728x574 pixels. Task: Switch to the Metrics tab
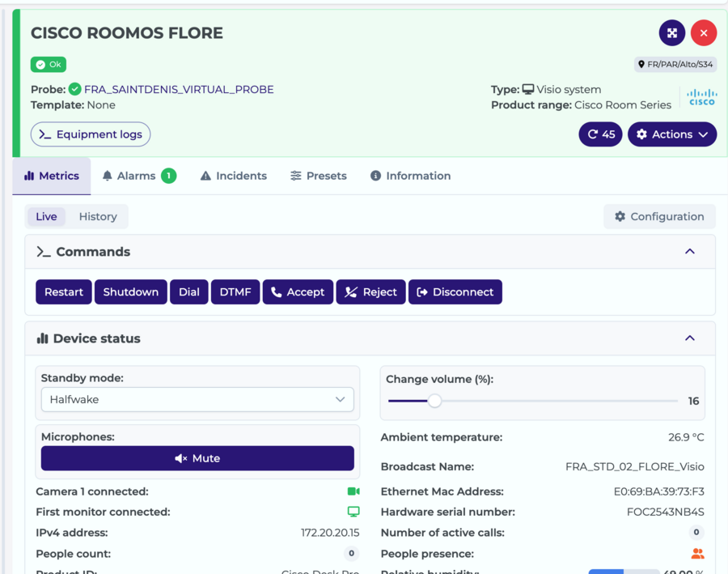52,176
